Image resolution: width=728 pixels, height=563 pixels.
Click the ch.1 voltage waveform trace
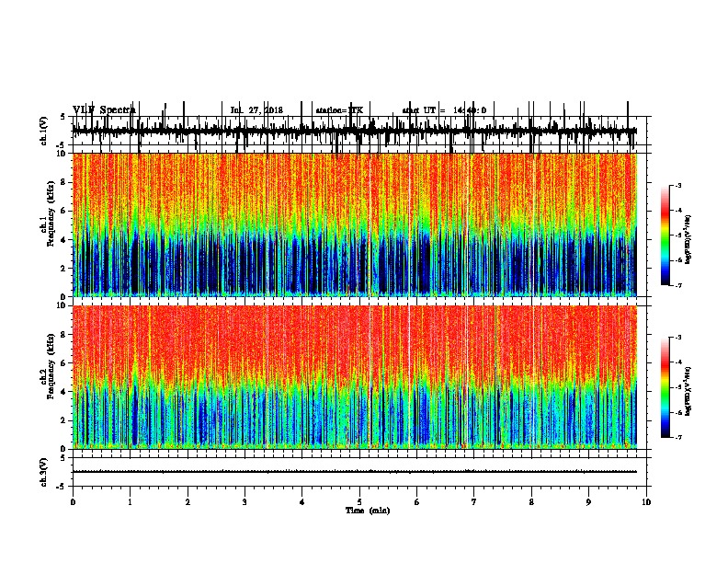(x=354, y=132)
